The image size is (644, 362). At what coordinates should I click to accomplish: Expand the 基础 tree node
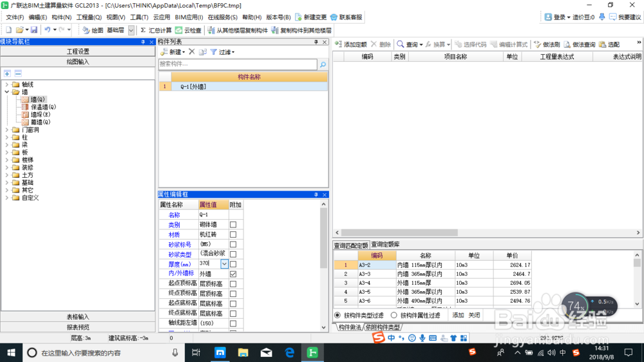tap(6, 182)
